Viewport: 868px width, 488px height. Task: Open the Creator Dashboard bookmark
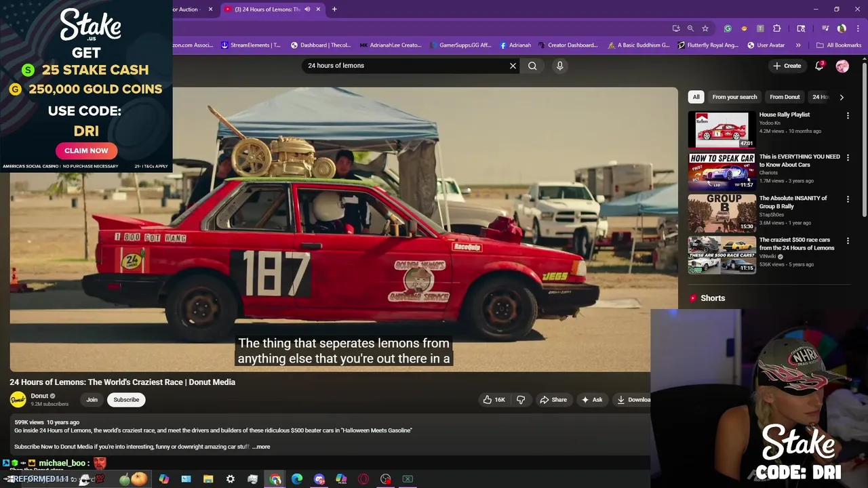coord(568,45)
